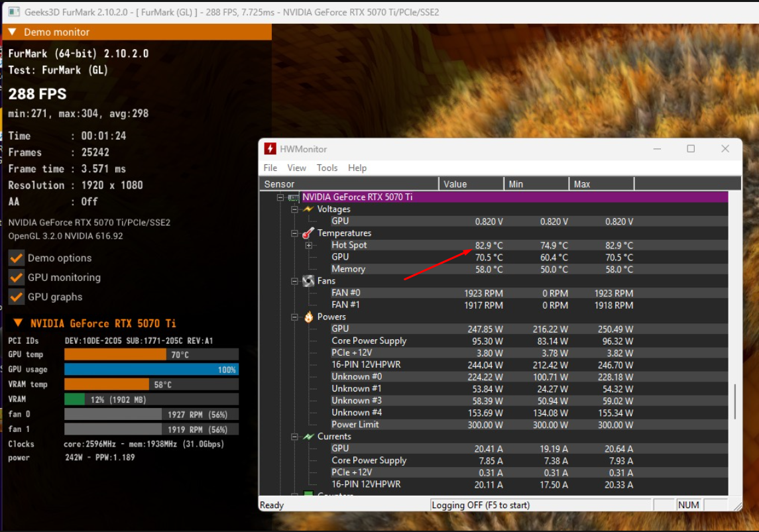The width and height of the screenshot is (759, 532).
Task: Click the Max column header
Action: coord(602,184)
